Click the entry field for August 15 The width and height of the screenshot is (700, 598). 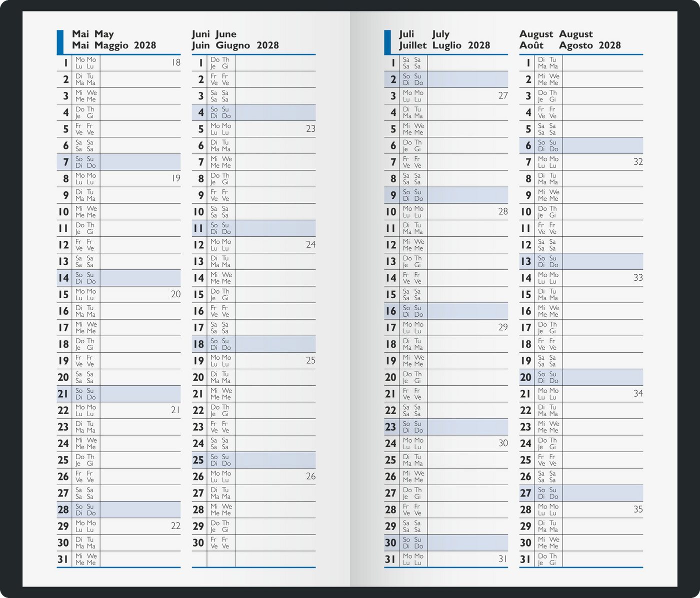[603, 294]
